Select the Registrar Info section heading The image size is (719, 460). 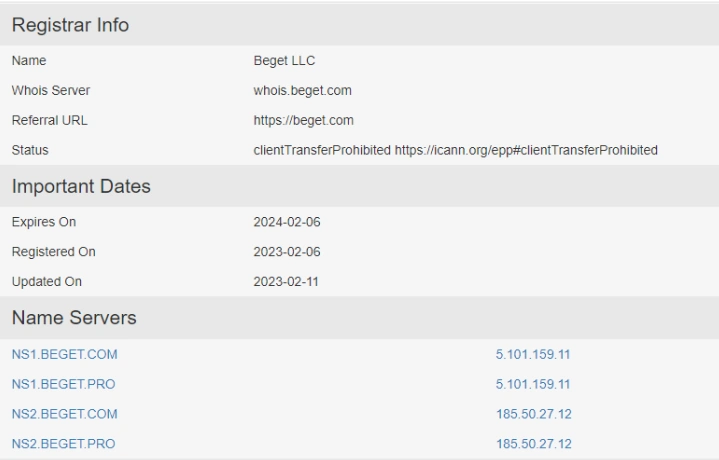[x=70, y=25]
